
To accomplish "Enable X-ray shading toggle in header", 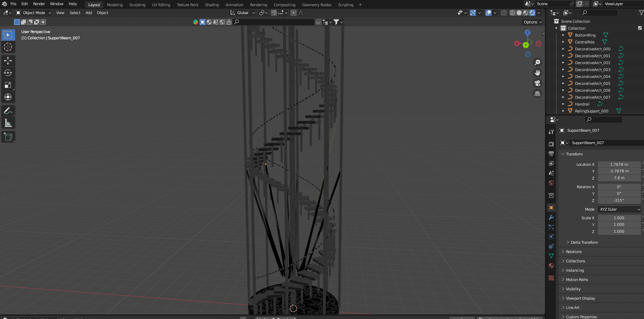I will click(x=503, y=13).
